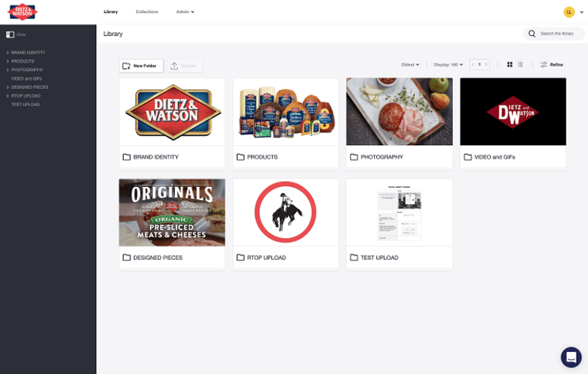
Task: Open the chat support widget
Action: 571,356
